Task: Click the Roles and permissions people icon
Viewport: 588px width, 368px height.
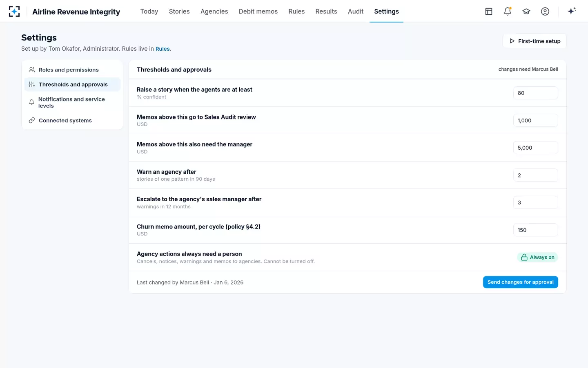Action: (x=32, y=70)
